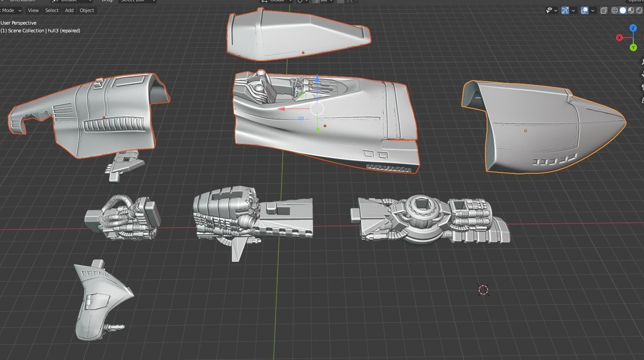The image size is (644, 360).
Task: Toggle the Show Gizmo button
Action: click(565, 10)
